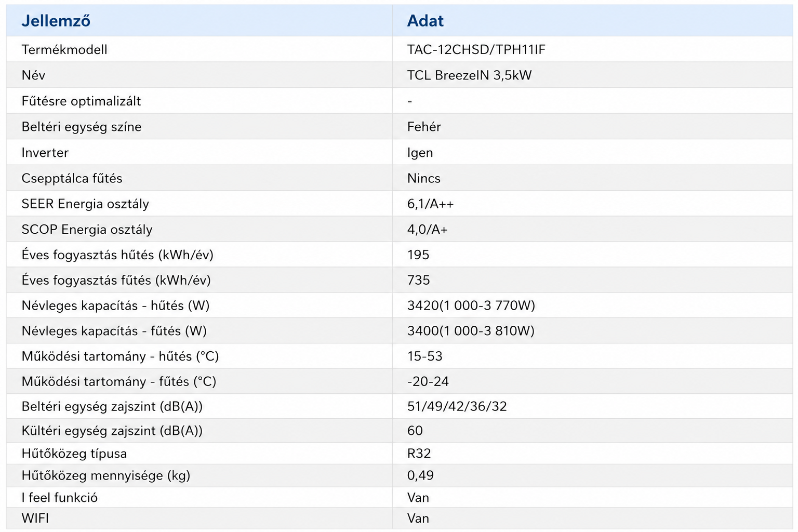798x532 pixels.
Task: Select the 'Csepptálca fűtés' label
Action: (72, 178)
